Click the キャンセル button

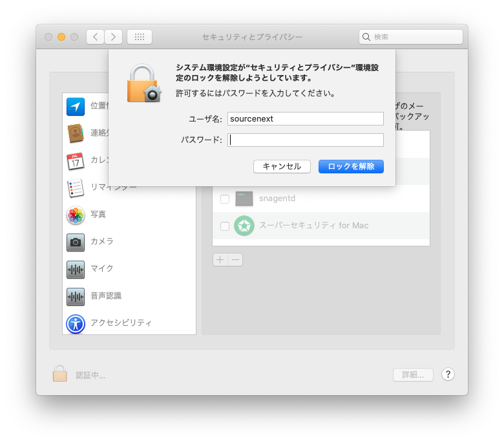pyautogui.click(x=282, y=166)
